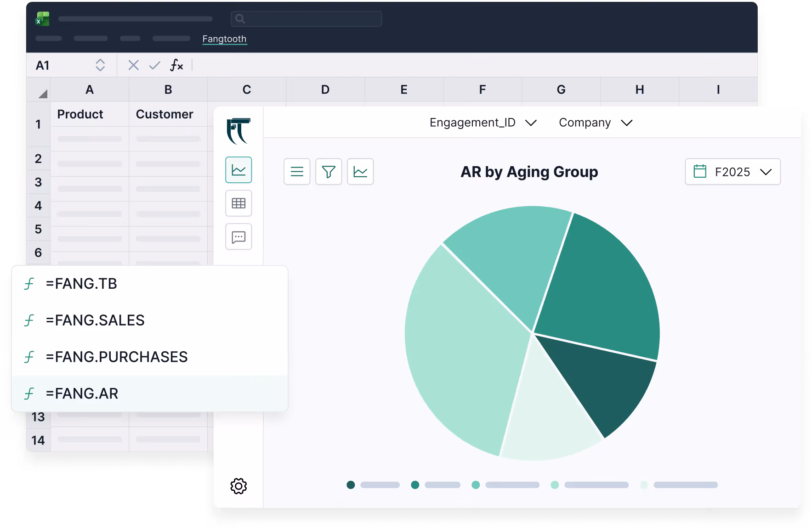Click the Product cell

point(90,114)
